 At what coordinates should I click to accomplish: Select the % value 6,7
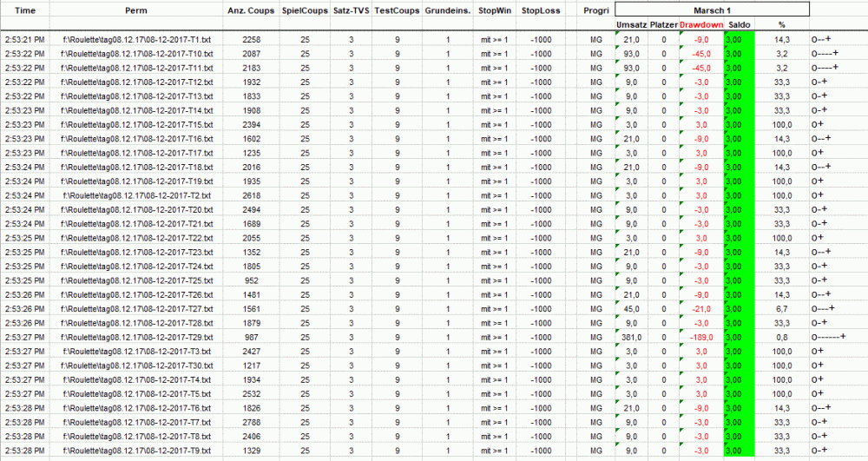(x=782, y=309)
